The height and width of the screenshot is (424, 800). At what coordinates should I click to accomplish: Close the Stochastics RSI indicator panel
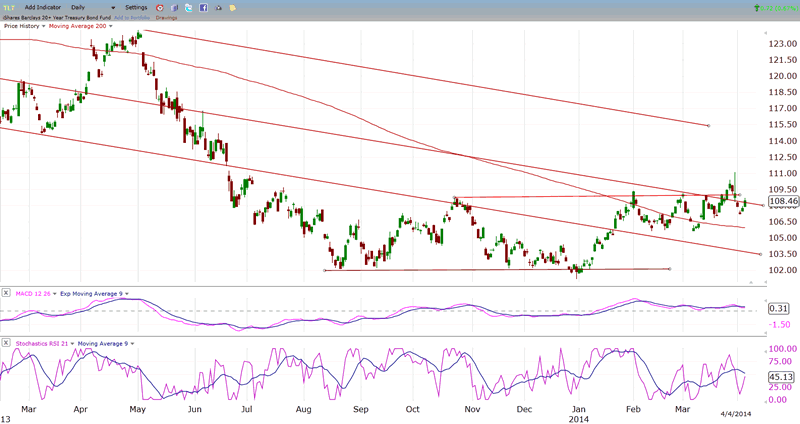(x=6, y=343)
